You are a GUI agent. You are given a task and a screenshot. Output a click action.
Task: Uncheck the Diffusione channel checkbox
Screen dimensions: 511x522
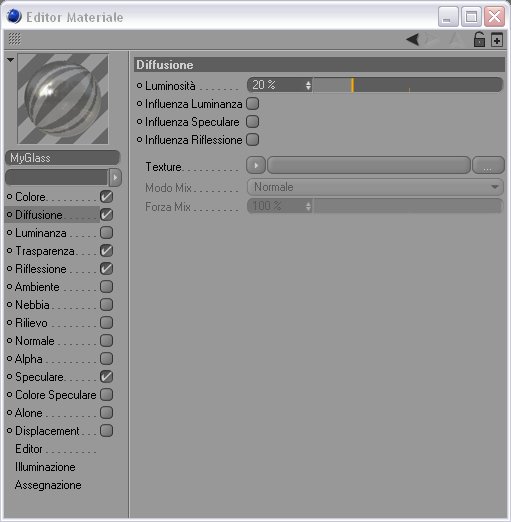point(107,215)
